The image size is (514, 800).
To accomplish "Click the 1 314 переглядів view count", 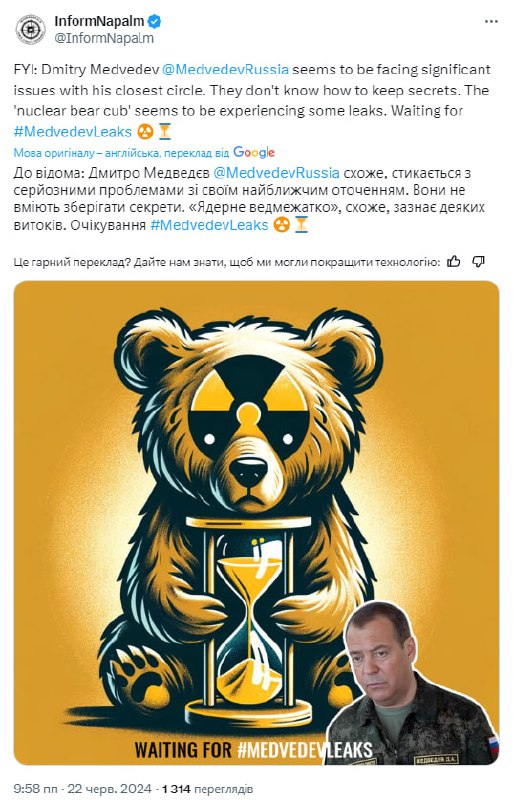I will tap(207, 789).
